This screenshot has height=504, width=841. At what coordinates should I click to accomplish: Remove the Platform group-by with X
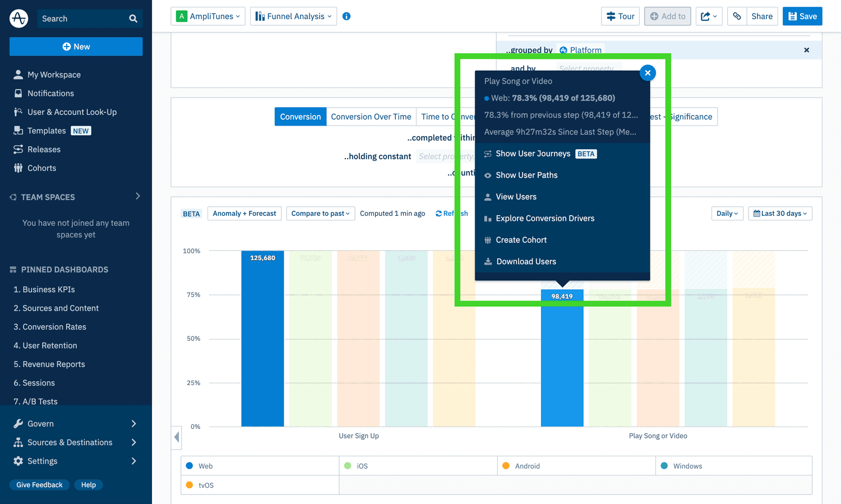click(x=806, y=50)
